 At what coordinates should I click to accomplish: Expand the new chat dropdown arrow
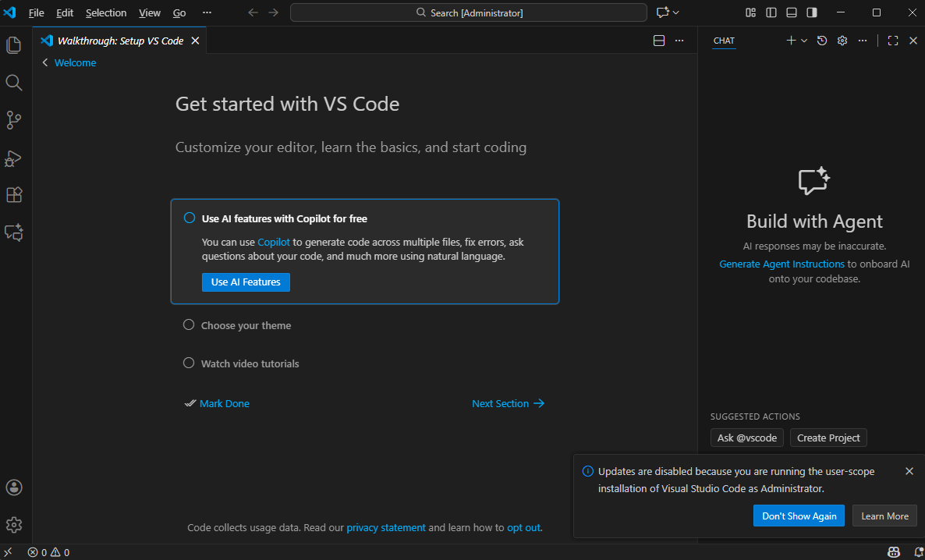(x=804, y=41)
